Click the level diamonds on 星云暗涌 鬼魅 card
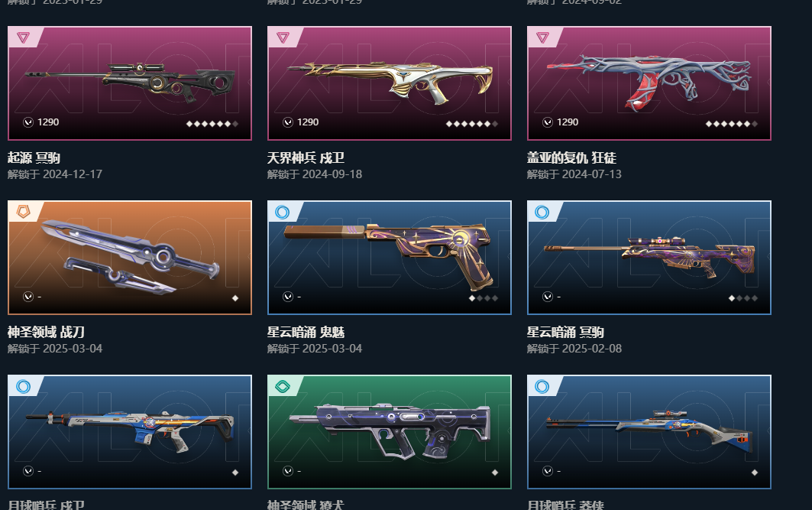This screenshot has width=812, height=510. [484, 298]
